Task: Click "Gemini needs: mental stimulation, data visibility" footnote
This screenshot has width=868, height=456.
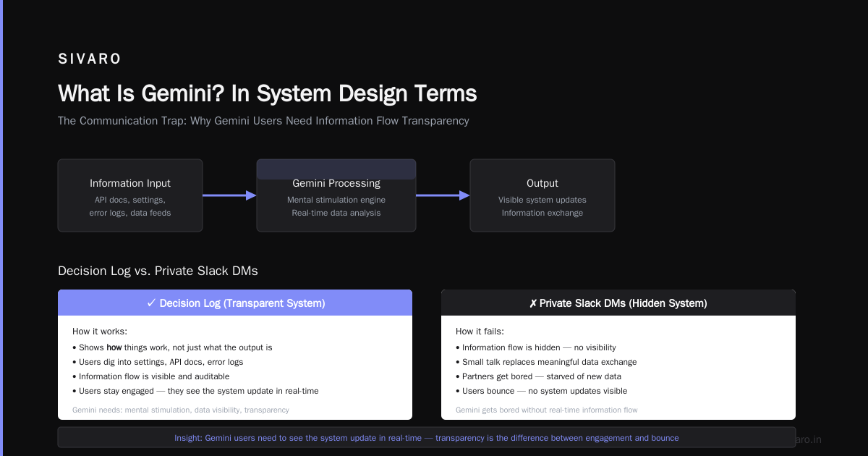Action: coord(181,410)
